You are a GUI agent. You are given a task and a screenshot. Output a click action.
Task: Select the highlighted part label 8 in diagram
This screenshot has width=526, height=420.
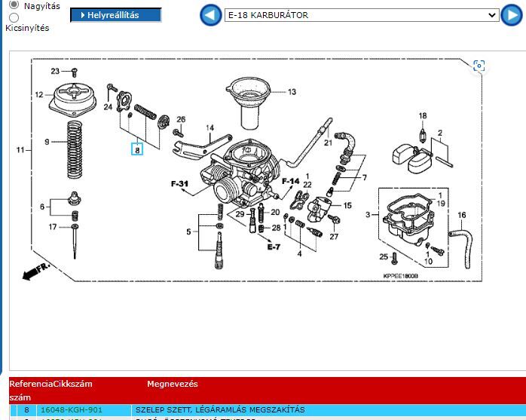tap(137, 150)
